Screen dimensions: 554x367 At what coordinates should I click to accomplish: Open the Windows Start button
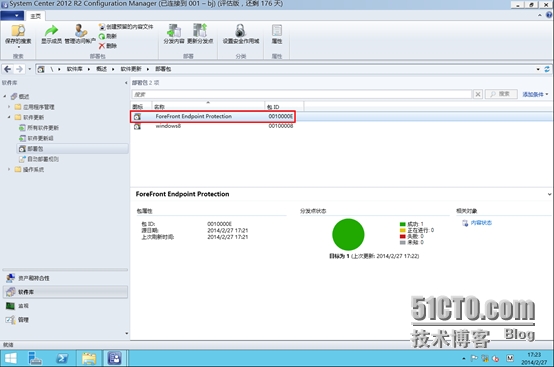point(10,358)
